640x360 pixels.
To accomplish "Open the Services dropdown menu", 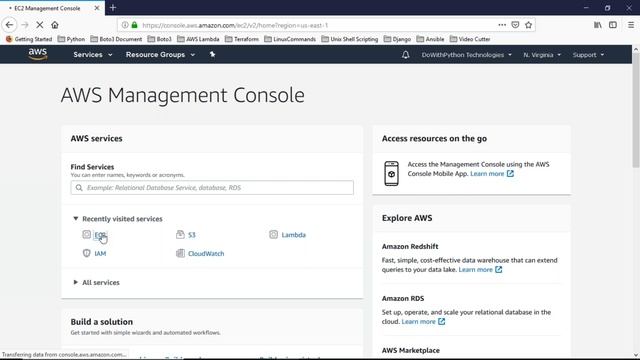I will tap(93, 55).
